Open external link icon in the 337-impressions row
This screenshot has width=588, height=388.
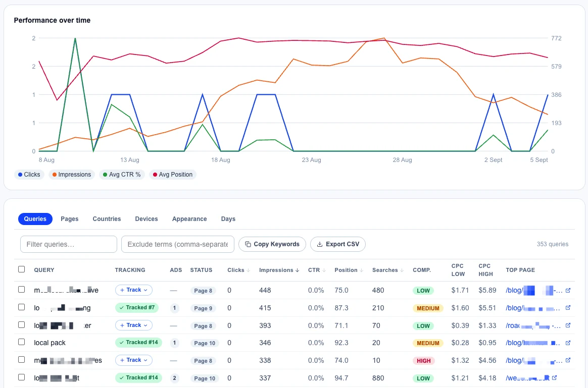(x=554, y=378)
